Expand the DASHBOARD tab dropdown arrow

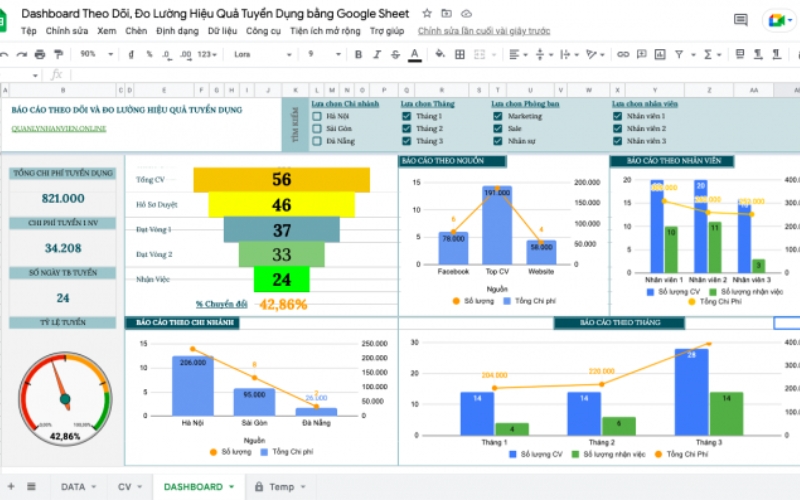(232, 487)
